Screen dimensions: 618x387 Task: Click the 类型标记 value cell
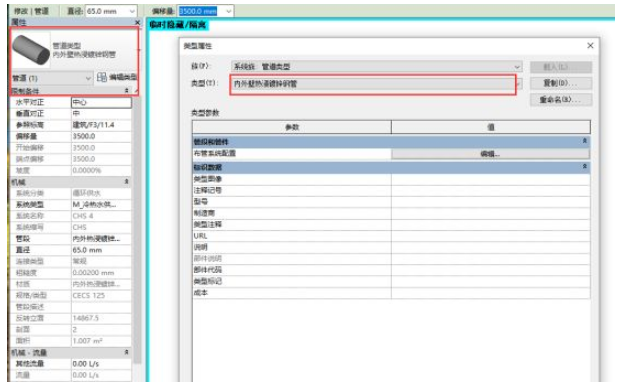(x=491, y=282)
